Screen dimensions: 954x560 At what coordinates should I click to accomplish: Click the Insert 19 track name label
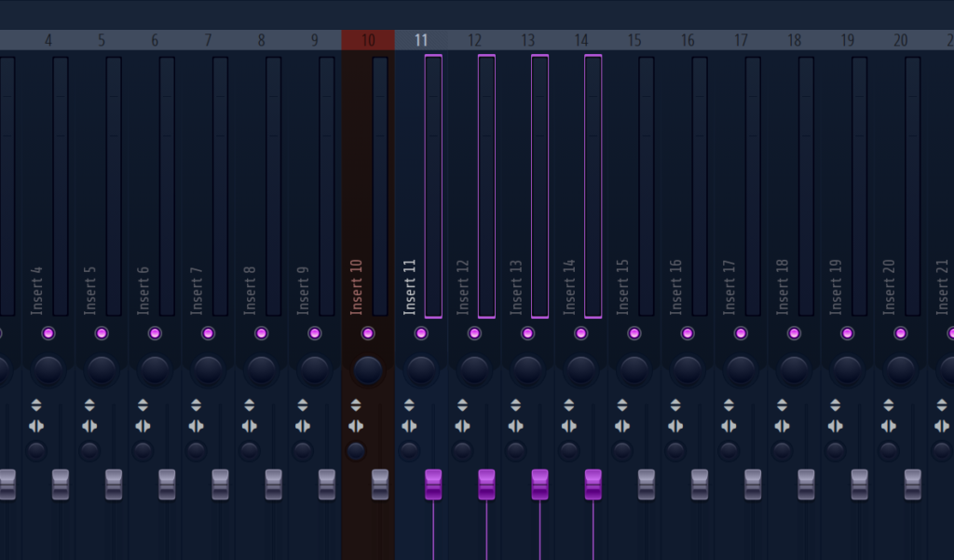834,284
